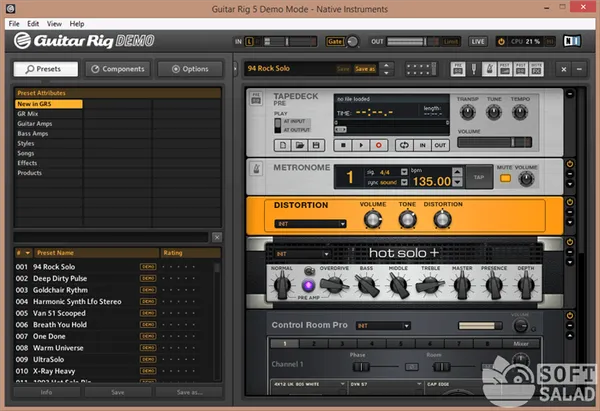The width and height of the screenshot is (600, 411).
Task: Open 4x12 UK 80s White cabinet dropdown
Action: click(308, 384)
